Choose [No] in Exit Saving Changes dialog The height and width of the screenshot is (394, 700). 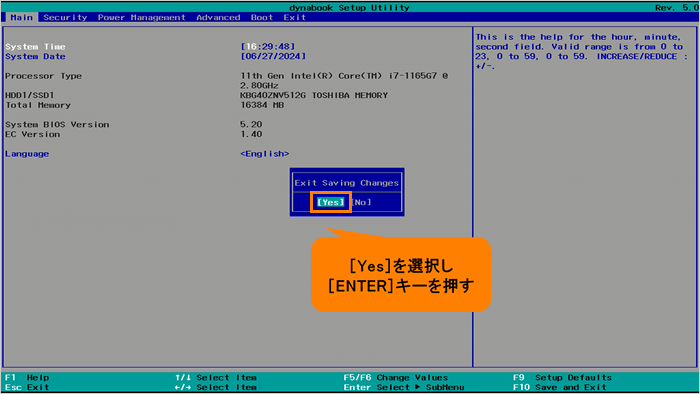coord(362,202)
